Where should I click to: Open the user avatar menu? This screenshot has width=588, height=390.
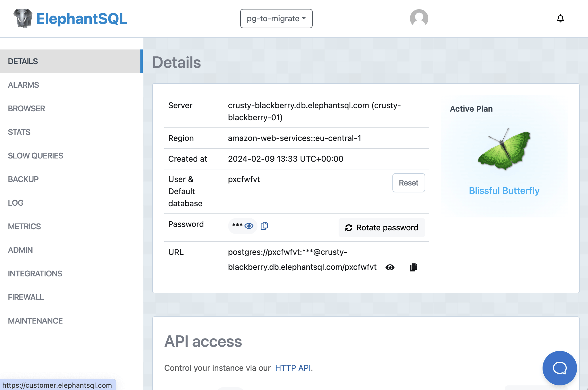point(419,18)
